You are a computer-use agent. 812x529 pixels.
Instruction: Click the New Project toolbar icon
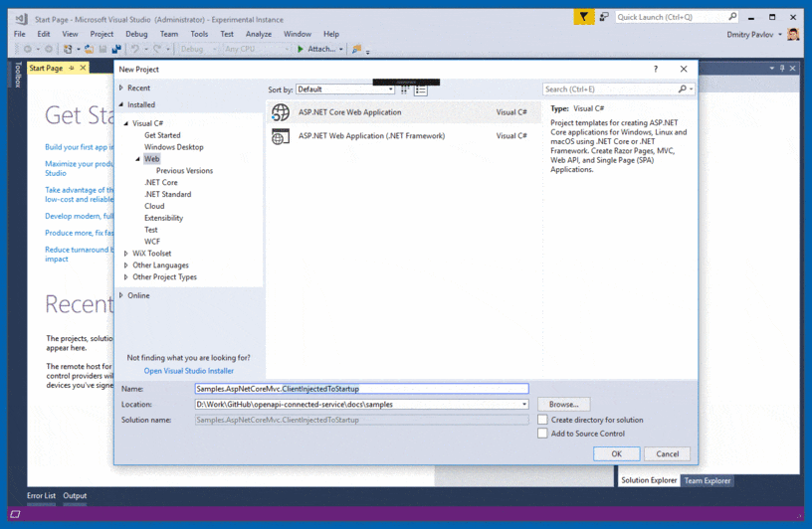(x=68, y=49)
